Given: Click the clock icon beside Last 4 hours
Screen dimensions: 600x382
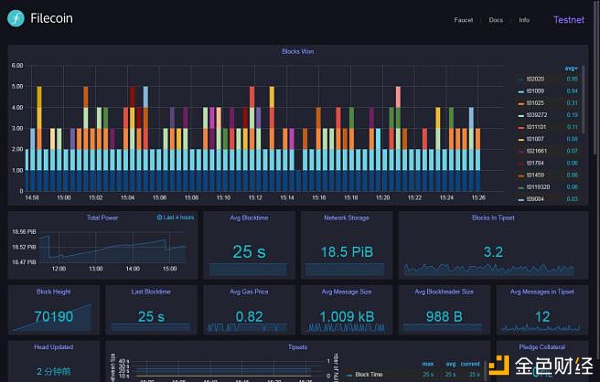Looking at the screenshot, I should pyautogui.click(x=159, y=217).
